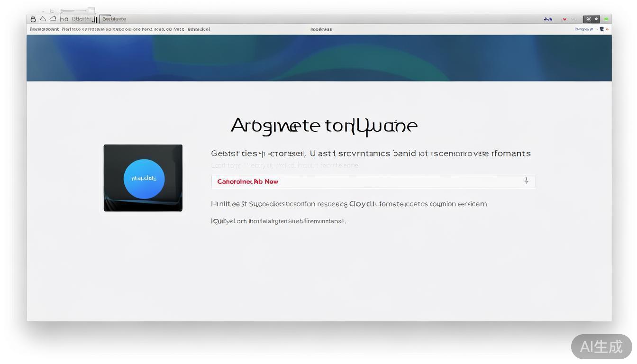
Task: Click the blue circle app thumbnail
Action: (144, 179)
